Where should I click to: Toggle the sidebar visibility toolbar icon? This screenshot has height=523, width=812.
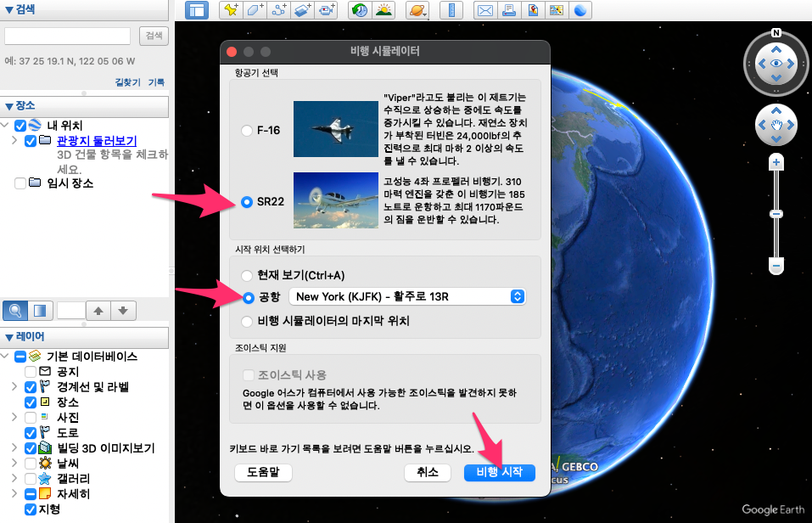tap(197, 10)
